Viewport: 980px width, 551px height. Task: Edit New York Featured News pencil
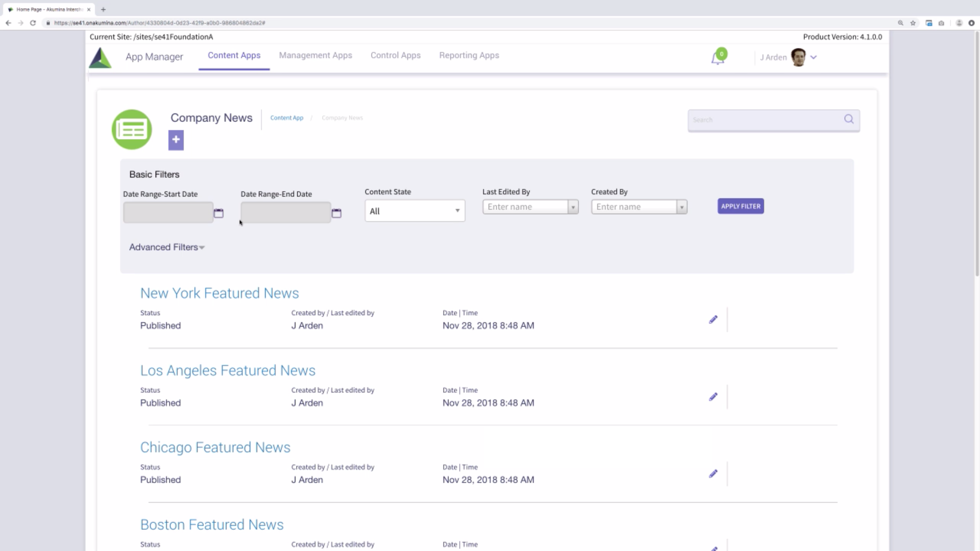(713, 320)
